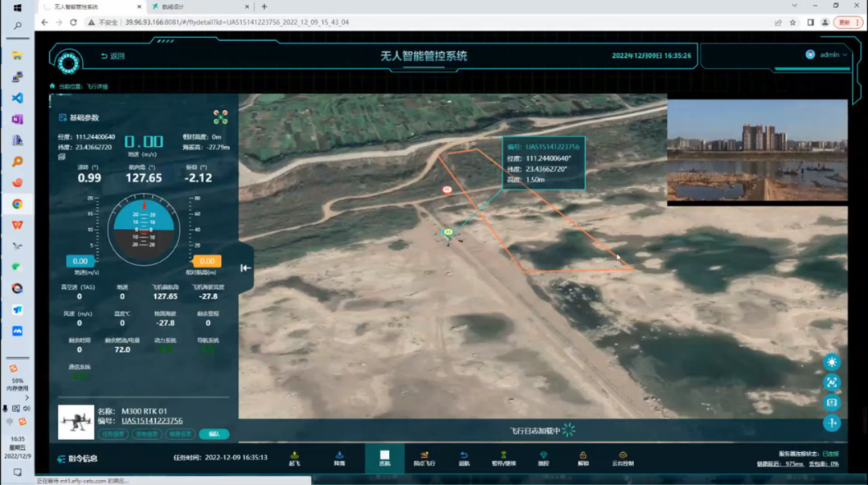This screenshot has width=868, height=485.
Task: Click the drone marker on the map
Action: point(448,233)
